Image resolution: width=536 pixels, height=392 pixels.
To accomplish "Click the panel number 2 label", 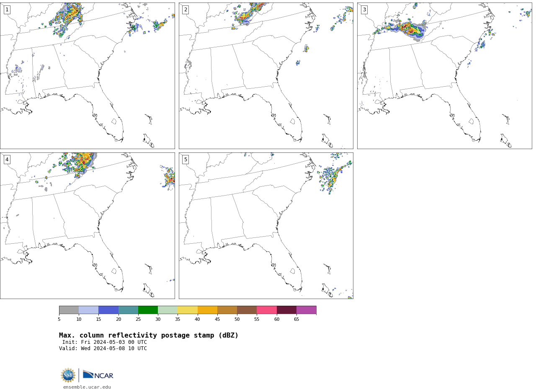I will pos(186,10).
